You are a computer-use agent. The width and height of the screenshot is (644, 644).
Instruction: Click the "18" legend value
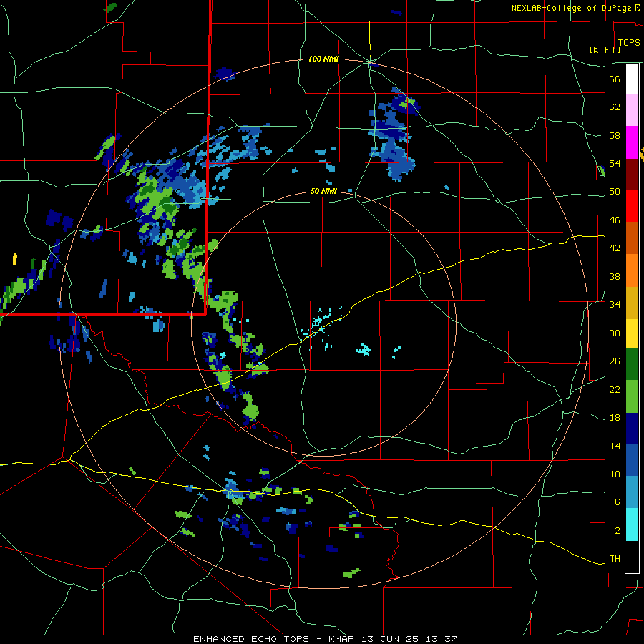tap(615, 418)
